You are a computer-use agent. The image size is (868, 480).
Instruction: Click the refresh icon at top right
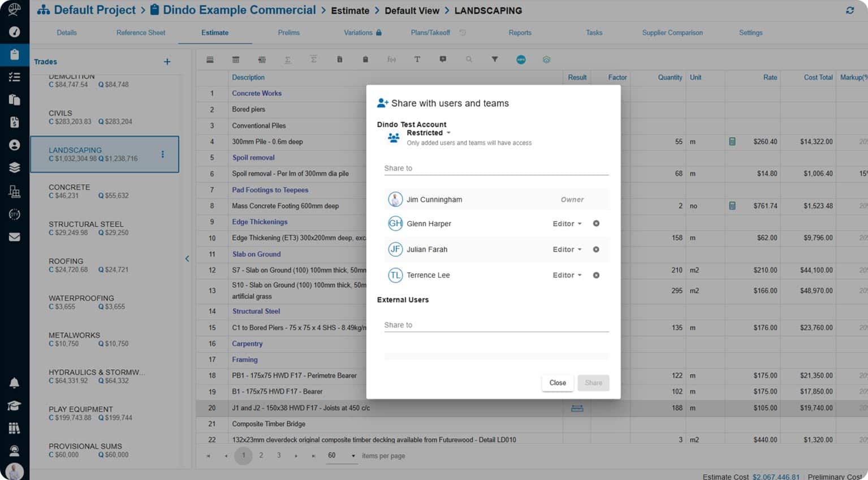pyautogui.click(x=849, y=10)
